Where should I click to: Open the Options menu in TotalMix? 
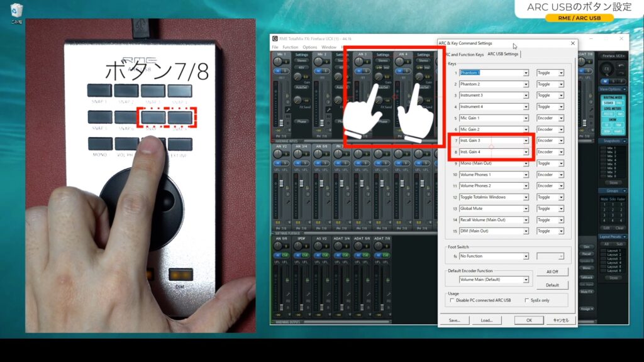pos(309,47)
